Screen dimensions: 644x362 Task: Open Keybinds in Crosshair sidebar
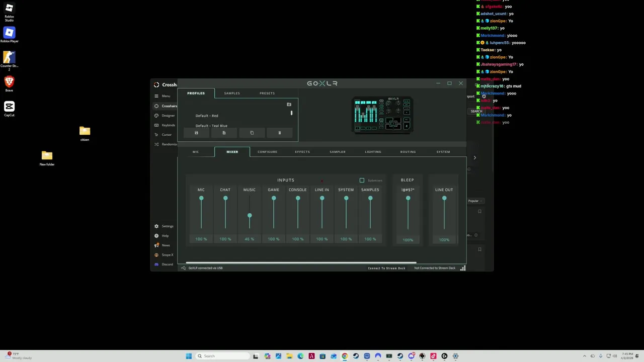pyautogui.click(x=165, y=125)
